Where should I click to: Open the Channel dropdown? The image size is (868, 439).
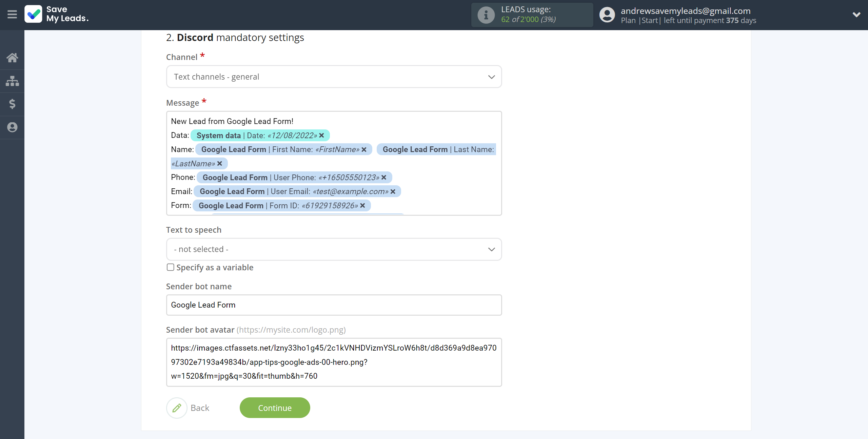pos(334,77)
